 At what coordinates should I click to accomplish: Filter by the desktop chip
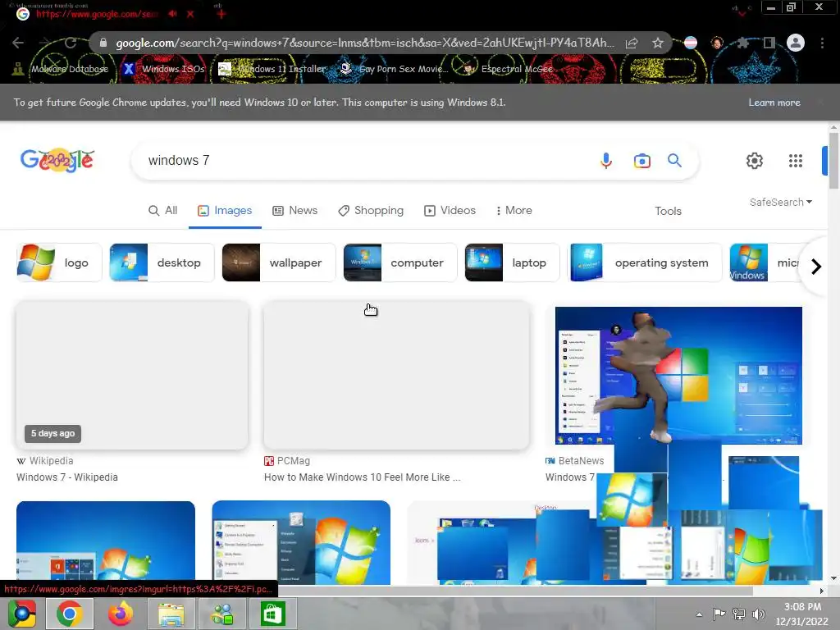tap(162, 262)
